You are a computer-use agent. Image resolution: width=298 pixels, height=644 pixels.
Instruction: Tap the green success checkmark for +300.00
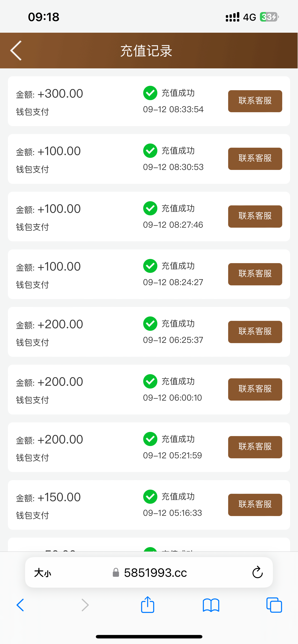(150, 93)
